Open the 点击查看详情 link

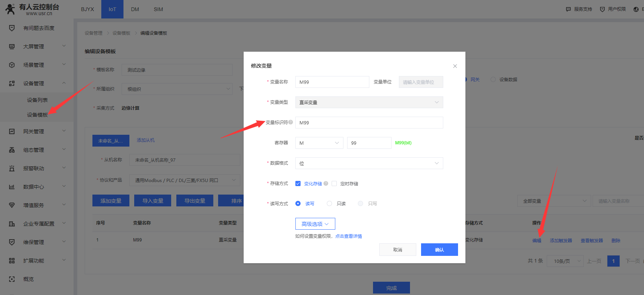coord(348,236)
